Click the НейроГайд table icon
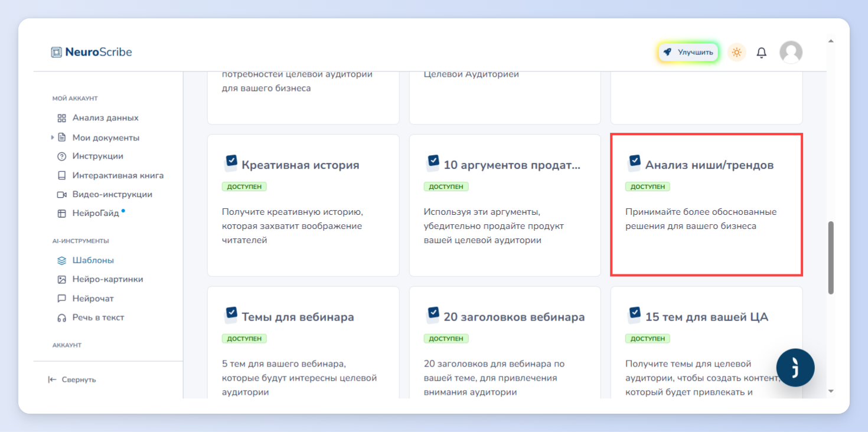The image size is (868, 432). (61, 214)
